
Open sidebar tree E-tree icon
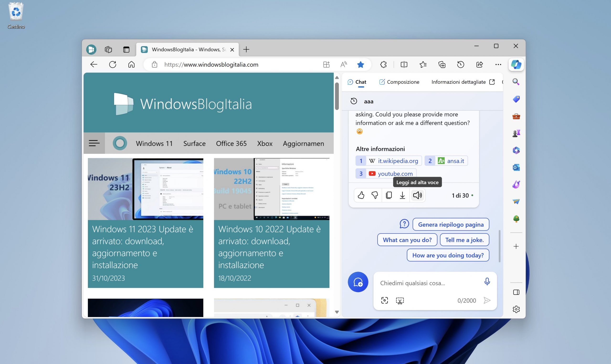[x=516, y=219]
